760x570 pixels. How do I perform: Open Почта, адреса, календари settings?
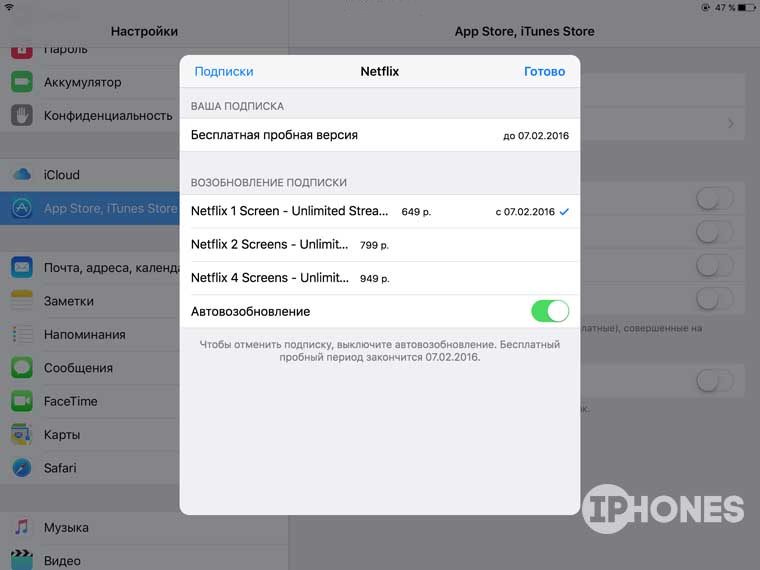tap(90, 267)
